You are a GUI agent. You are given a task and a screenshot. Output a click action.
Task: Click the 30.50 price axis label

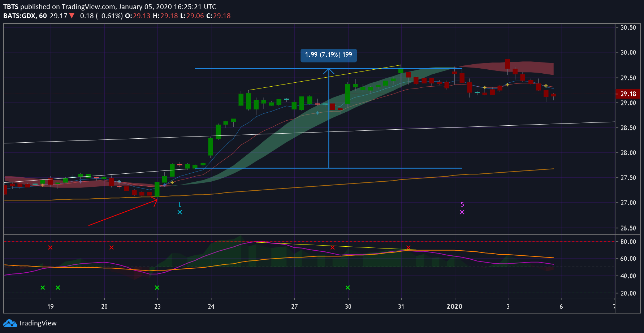point(628,27)
